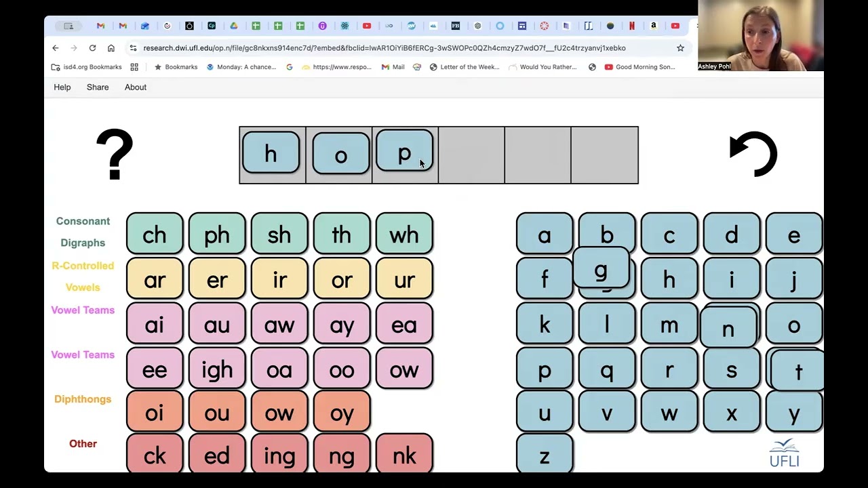Viewport: 868px width, 488px height.
Task: Open Good Morning Song YouTube bookmark
Action: click(639, 67)
